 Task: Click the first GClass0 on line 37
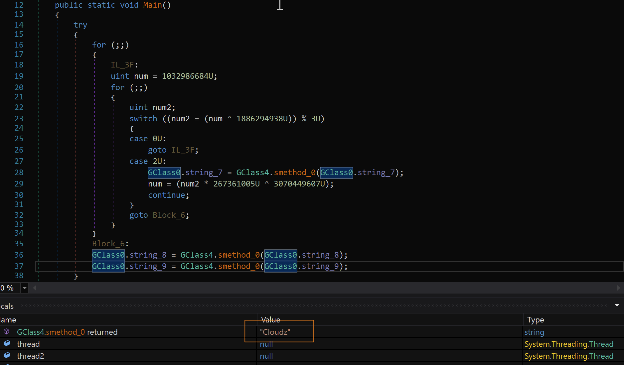click(x=108, y=266)
